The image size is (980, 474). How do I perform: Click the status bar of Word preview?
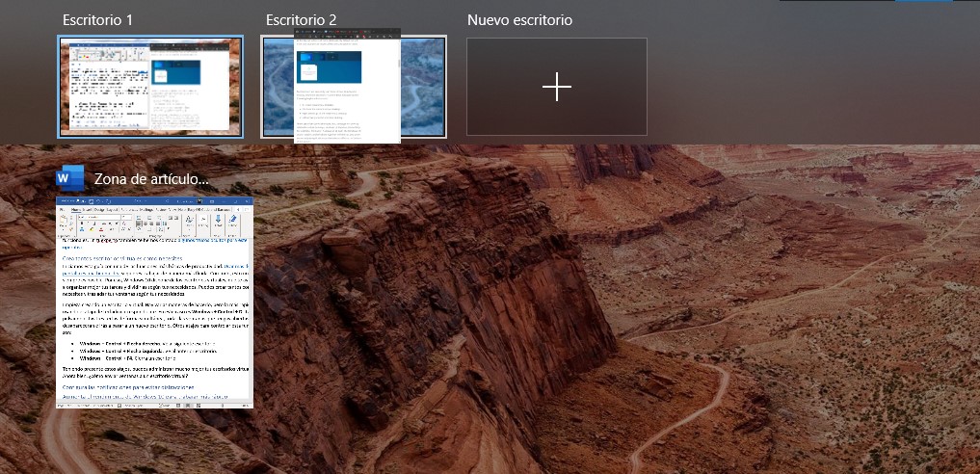click(x=155, y=404)
